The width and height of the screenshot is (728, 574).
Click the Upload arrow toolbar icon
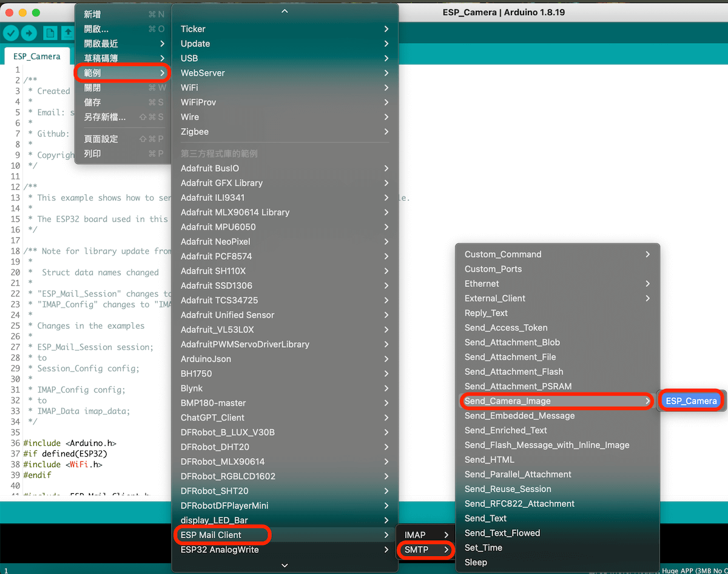tap(29, 33)
